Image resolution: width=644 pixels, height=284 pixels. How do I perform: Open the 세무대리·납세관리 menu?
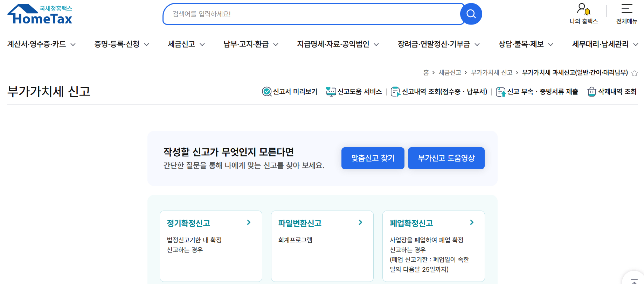pyautogui.click(x=600, y=44)
